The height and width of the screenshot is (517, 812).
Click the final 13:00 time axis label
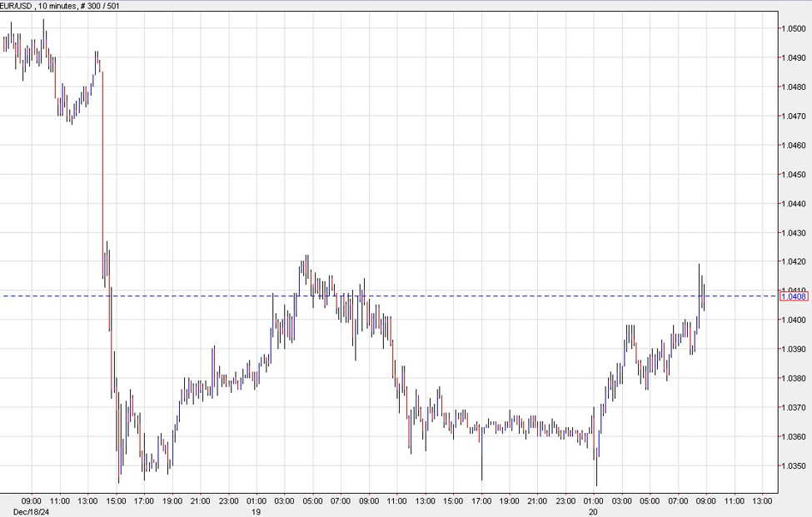pos(762,500)
